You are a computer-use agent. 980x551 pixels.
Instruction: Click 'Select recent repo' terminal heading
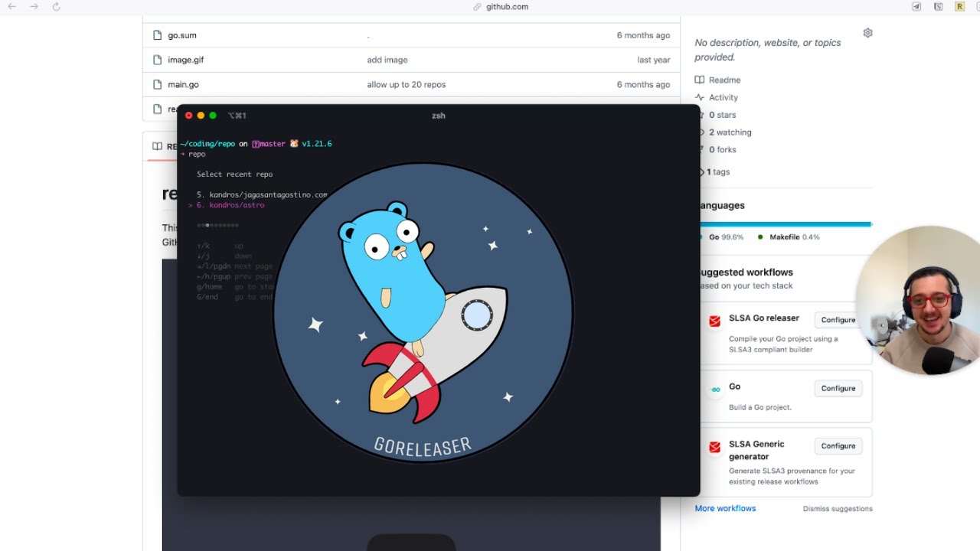click(234, 174)
